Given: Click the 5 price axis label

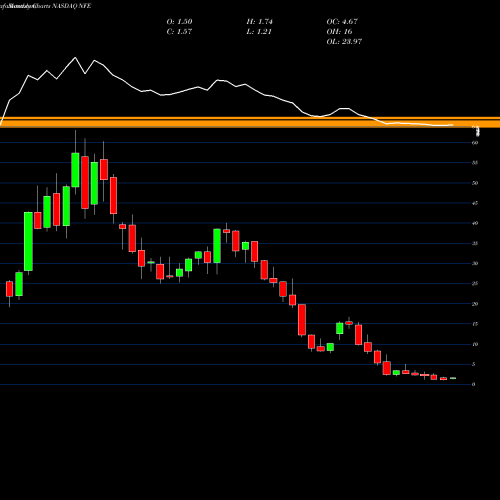Looking at the screenshot, I should [474, 364].
